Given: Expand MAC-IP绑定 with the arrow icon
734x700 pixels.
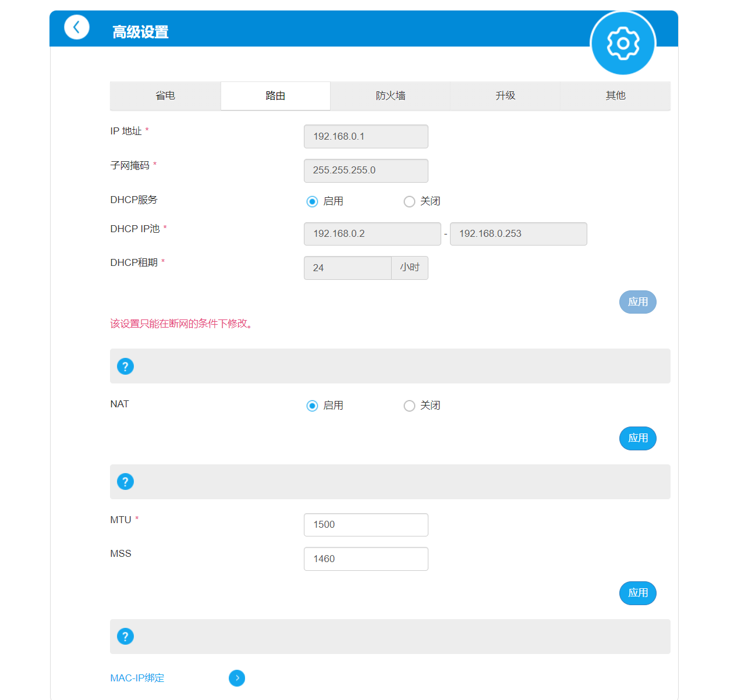Looking at the screenshot, I should click(x=237, y=678).
